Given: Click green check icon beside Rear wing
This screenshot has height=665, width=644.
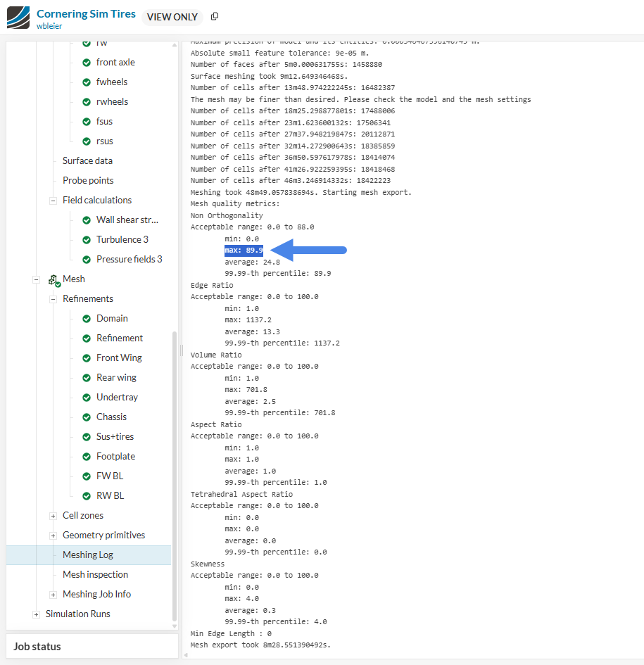Looking at the screenshot, I should (87, 378).
